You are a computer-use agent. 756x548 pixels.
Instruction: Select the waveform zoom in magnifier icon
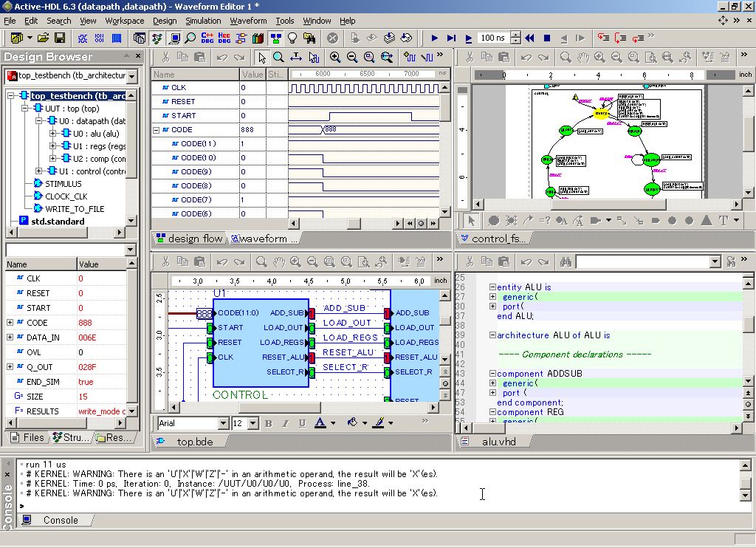(x=335, y=57)
